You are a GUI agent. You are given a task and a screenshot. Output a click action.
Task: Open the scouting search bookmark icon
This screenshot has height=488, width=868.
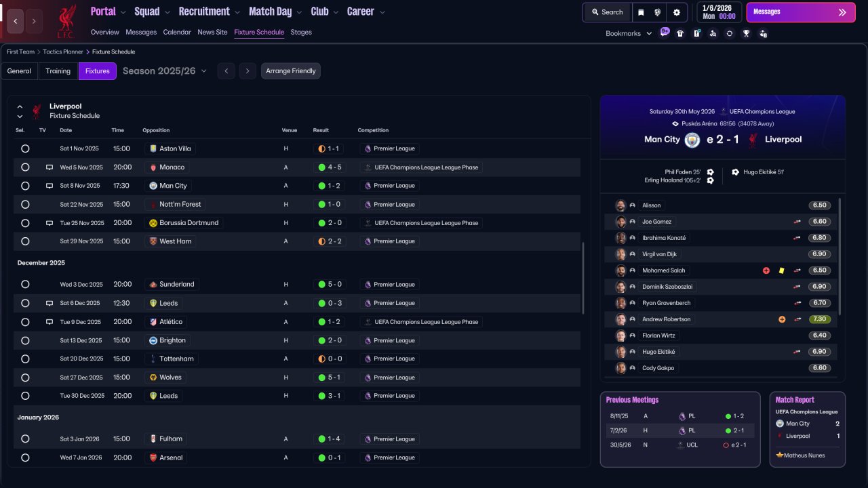[x=713, y=33]
